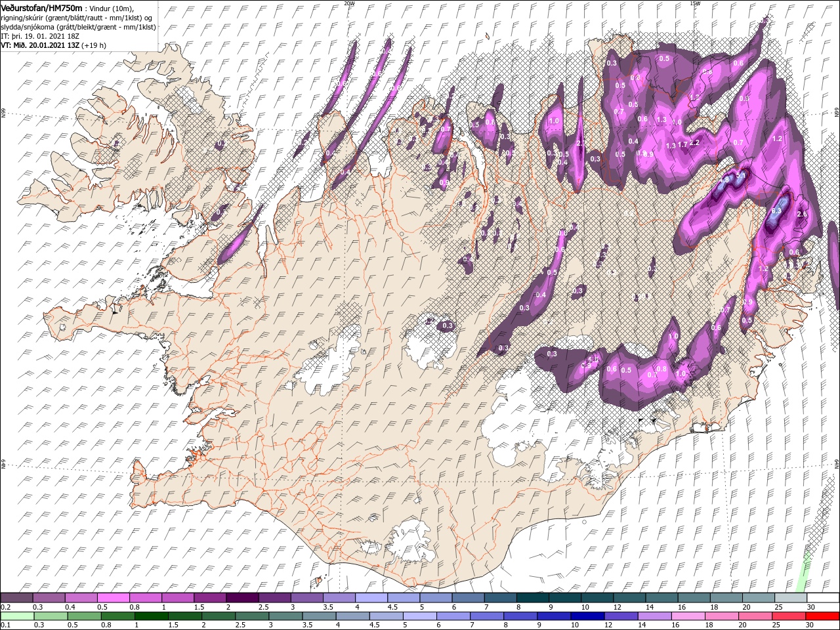Screen dimensions: 840x630
Task: Click the 25 label in lower legend row
Action: 776,624
